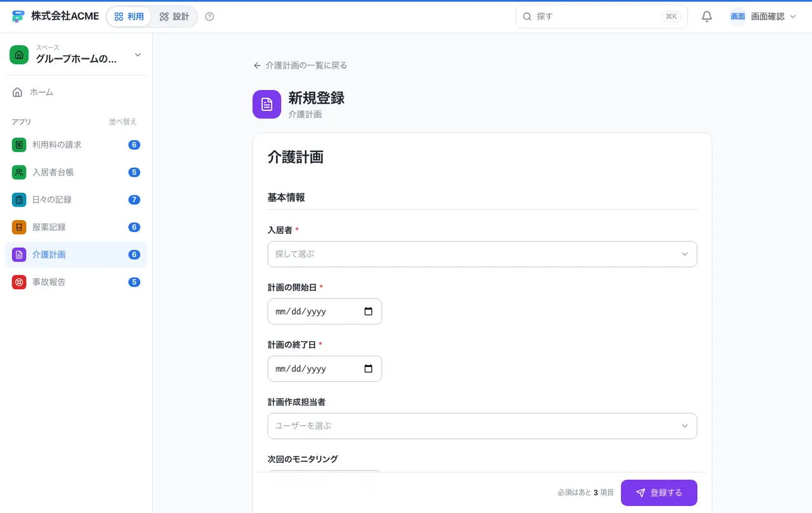Click the 計画の開始日 date field
The height and width of the screenshot is (513, 812).
pyautogui.click(x=325, y=311)
